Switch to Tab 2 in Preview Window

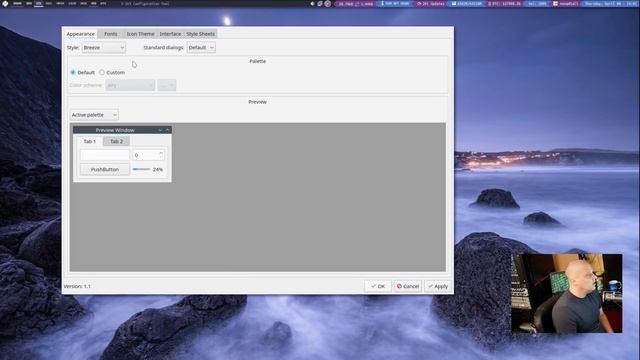coord(116,141)
